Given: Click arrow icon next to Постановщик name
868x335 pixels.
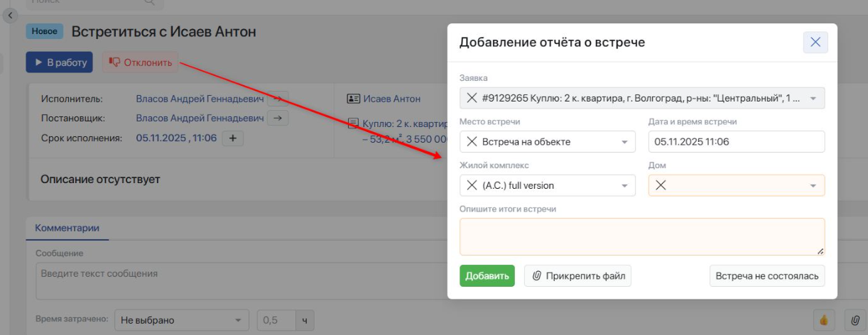Looking at the screenshot, I should tap(278, 118).
